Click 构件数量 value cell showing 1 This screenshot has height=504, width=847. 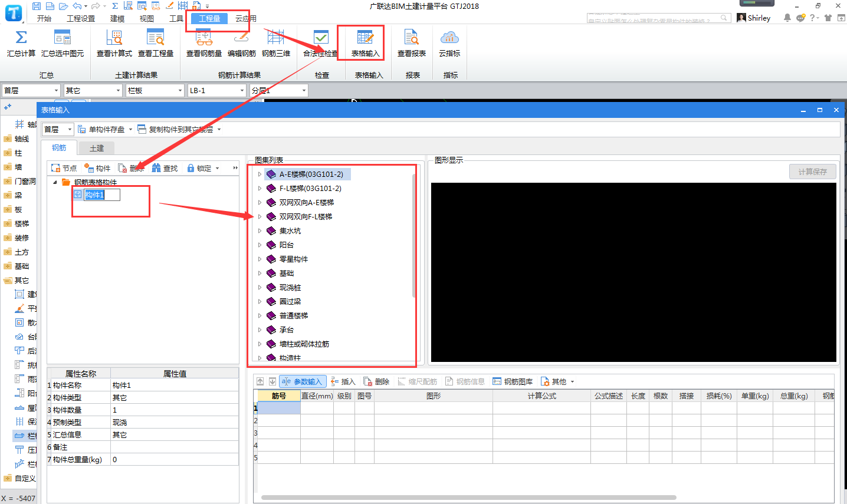[x=175, y=410]
